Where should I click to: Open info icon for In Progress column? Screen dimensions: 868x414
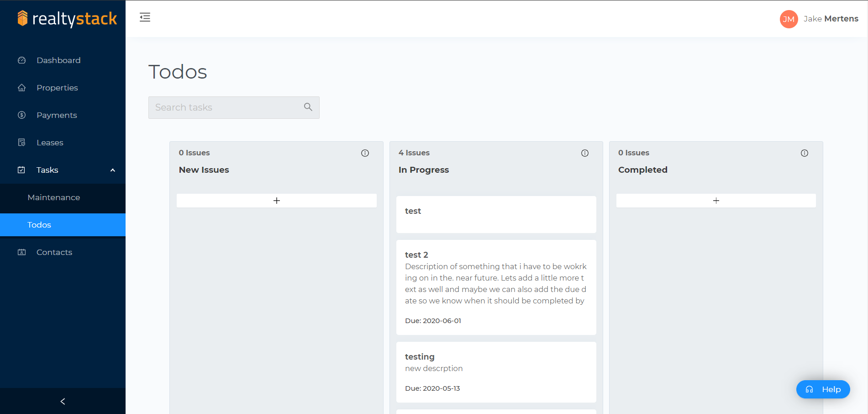tap(585, 153)
